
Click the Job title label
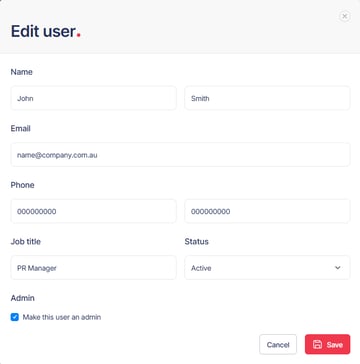[26, 242]
